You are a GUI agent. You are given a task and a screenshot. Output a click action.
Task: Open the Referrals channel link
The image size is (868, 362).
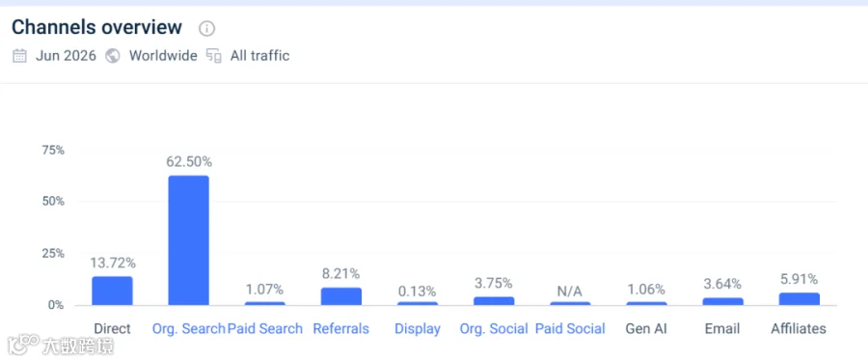pos(341,329)
